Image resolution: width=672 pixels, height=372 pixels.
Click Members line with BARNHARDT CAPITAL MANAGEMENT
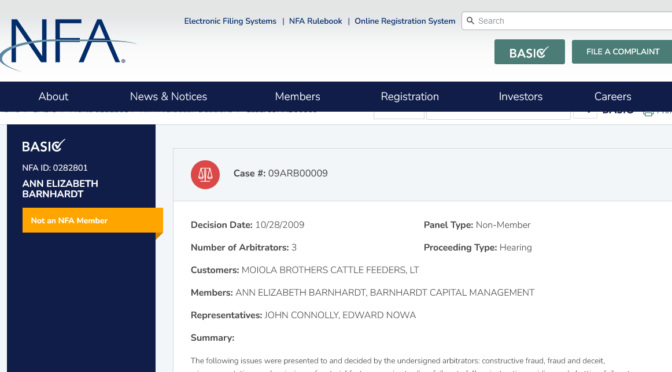click(362, 292)
